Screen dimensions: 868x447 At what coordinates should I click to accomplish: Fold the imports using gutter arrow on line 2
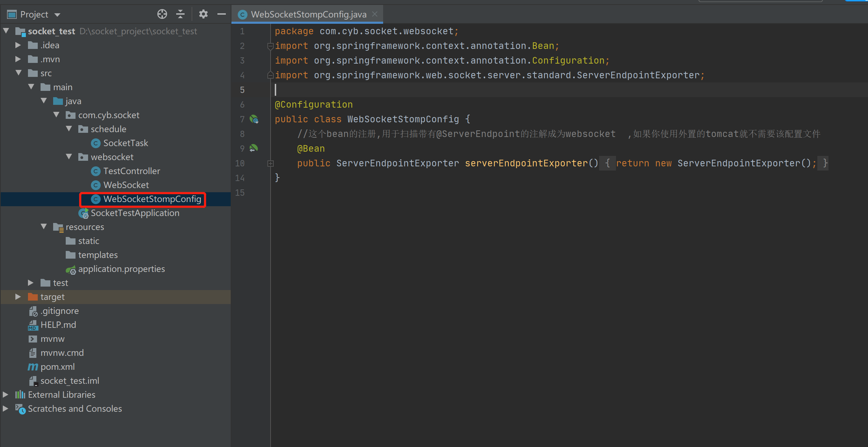(270, 46)
